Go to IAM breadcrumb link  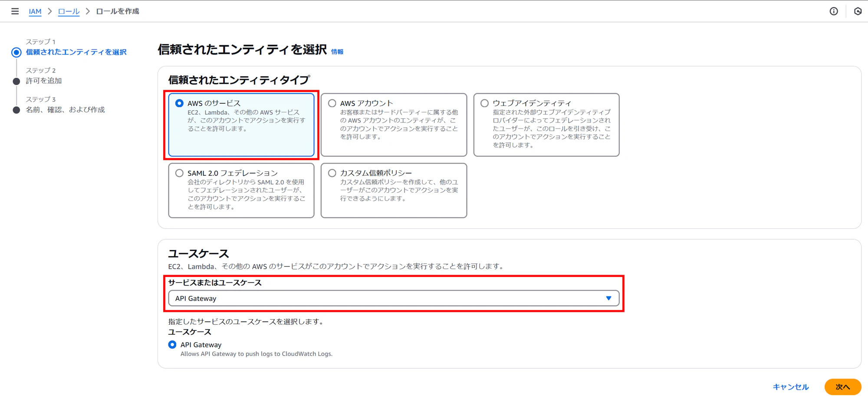click(x=35, y=11)
